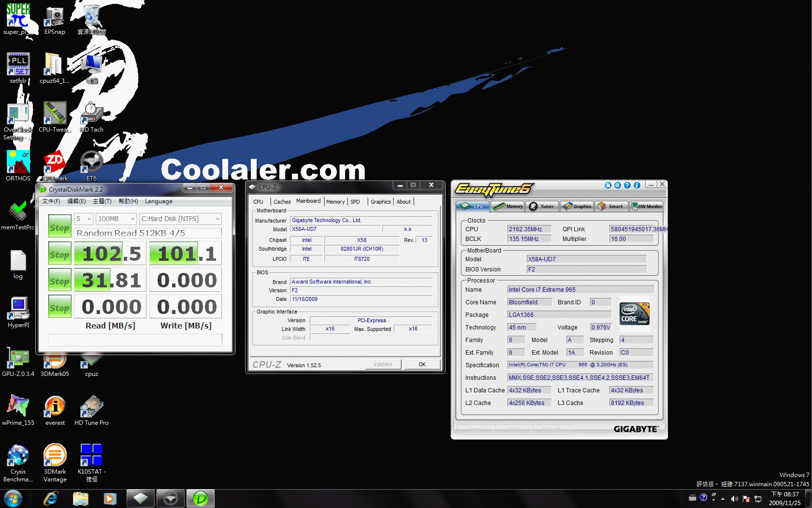Switch to the Smart tab in EasyTune6
The image size is (812, 508).
pos(611,207)
